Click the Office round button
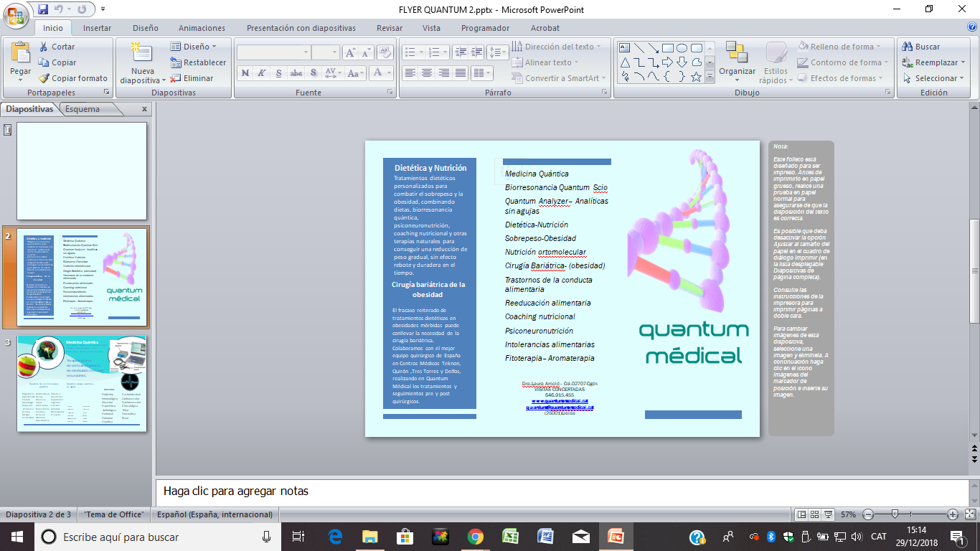980x551 pixels. 16,14
